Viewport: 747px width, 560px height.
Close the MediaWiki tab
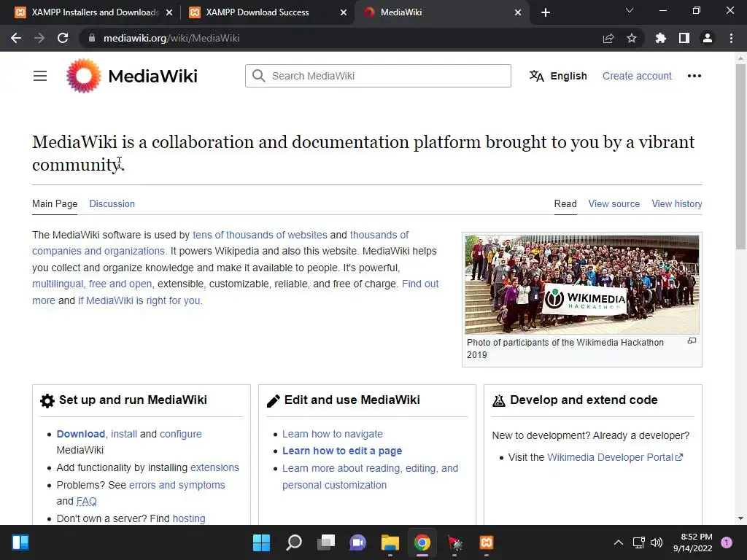(518, 12)
